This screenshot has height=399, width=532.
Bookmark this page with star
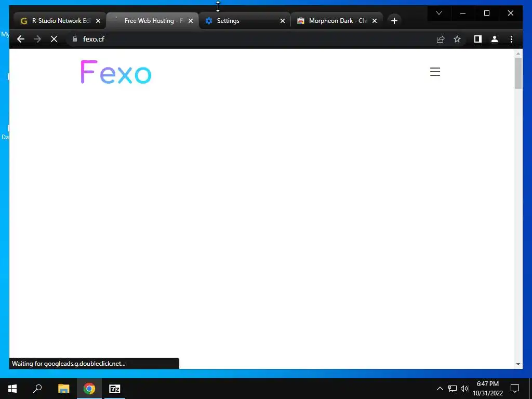457,39
